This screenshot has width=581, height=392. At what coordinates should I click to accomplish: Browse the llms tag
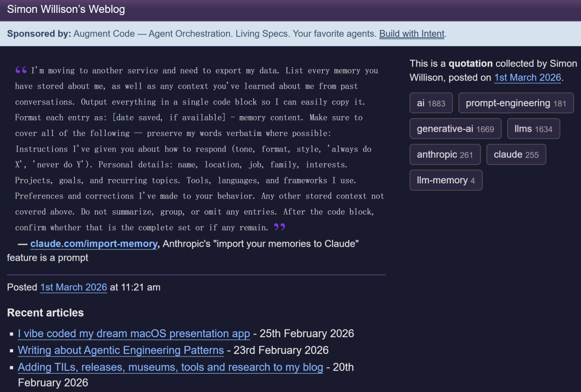[533, 129]
